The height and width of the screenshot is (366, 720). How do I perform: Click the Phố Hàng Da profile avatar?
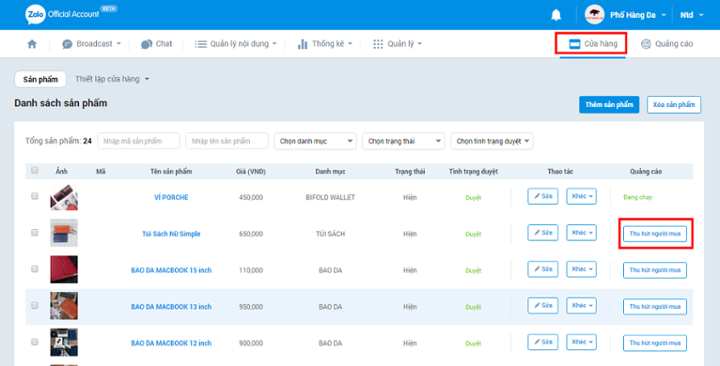point(594,15)
